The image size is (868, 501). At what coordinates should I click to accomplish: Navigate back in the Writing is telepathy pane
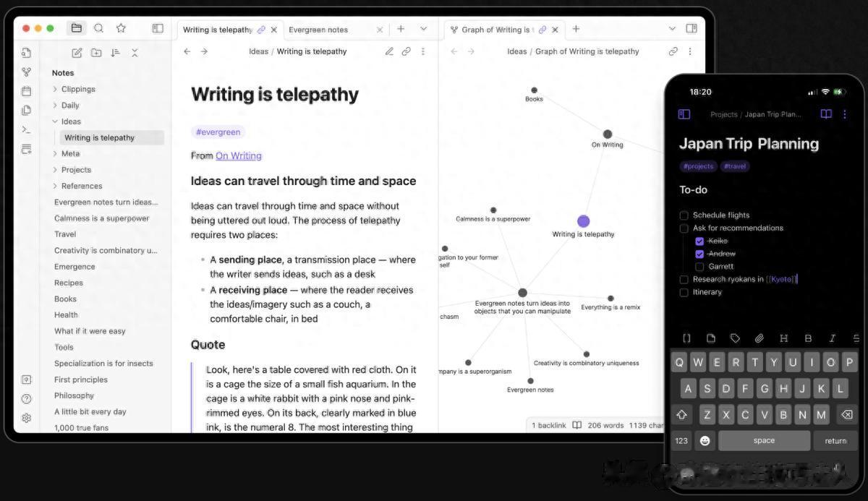tap(187, 51)
